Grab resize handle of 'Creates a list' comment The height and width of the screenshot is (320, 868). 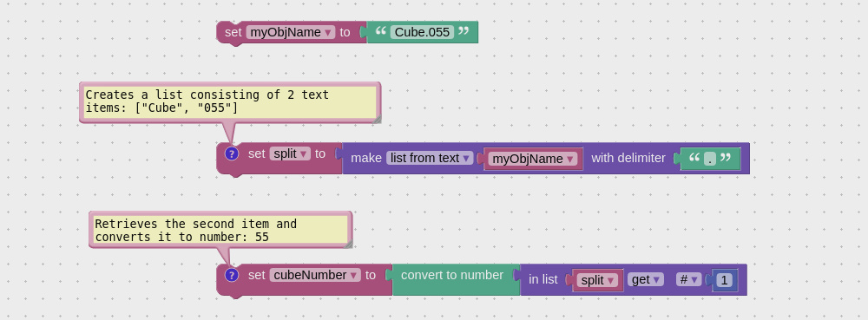[377, 119]
